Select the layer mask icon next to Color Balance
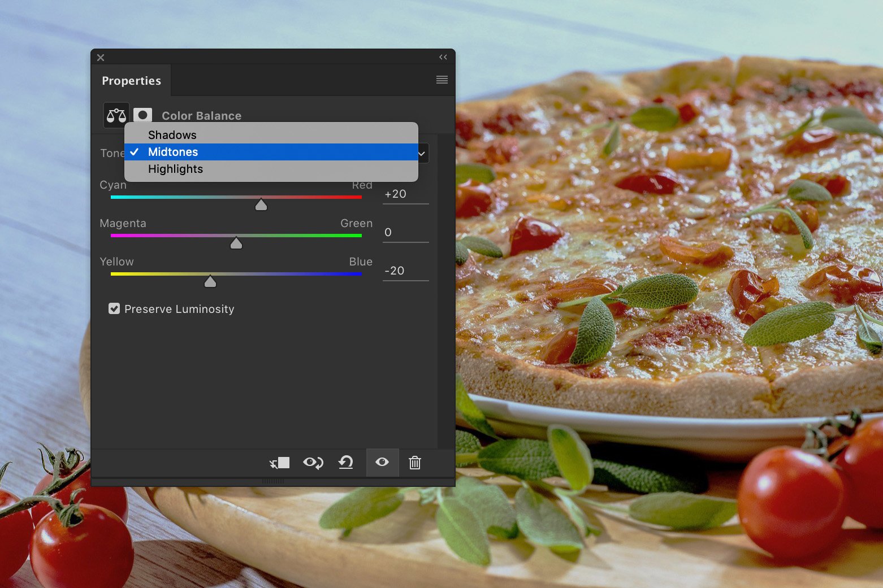The height and width of the screenshot is (588, 883). 142,115
